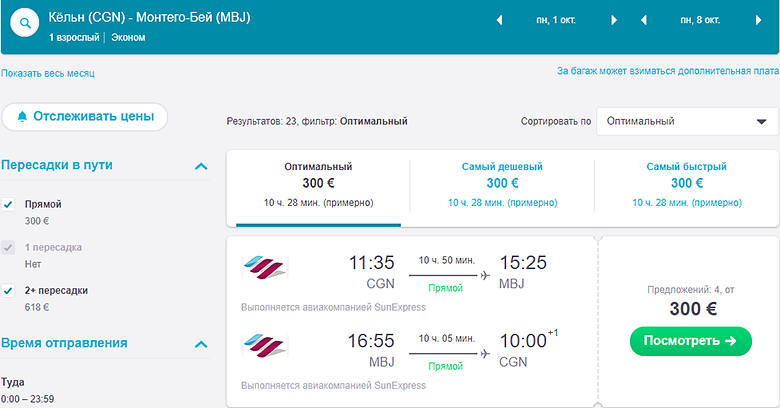The image size is (780, 408).
Task: Click the baggage fee notice link
Action: pyautogui.click(x=667, y=71)
